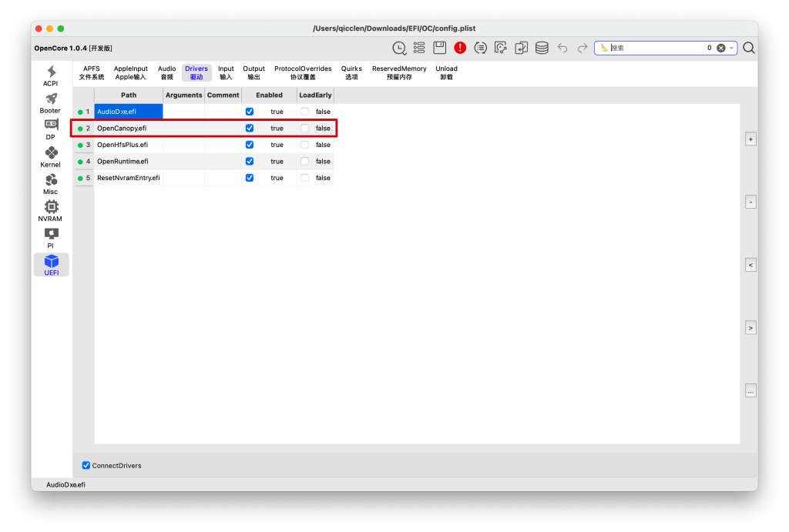Open the DP device properties section

click(x=50, y=130)
